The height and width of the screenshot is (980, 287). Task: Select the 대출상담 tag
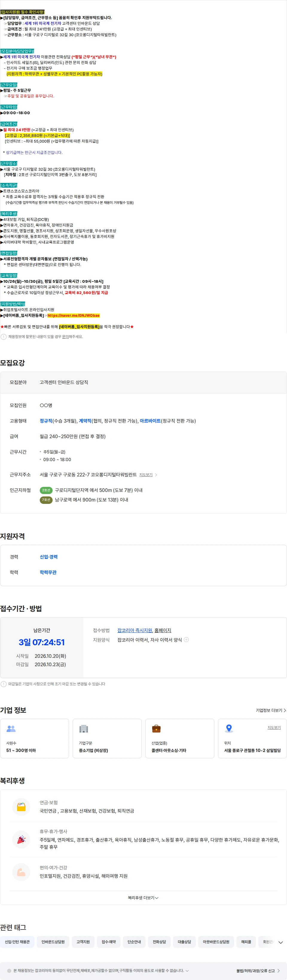point(184,942)
